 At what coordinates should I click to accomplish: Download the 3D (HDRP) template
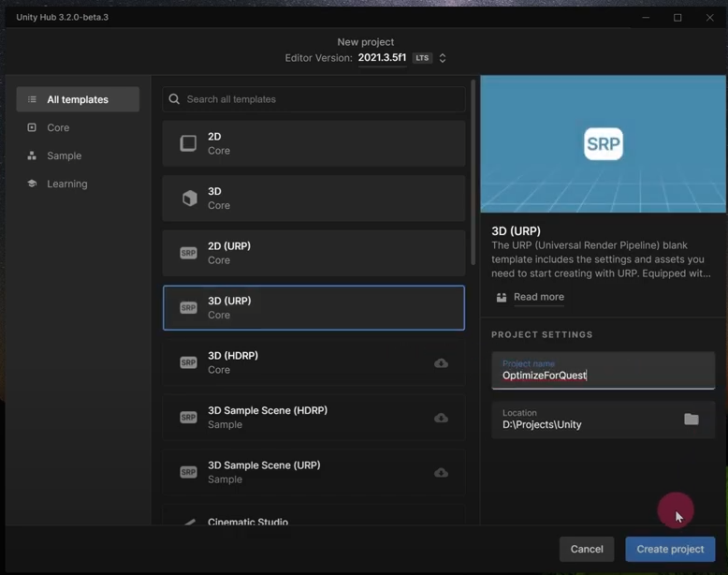(441, 363)
